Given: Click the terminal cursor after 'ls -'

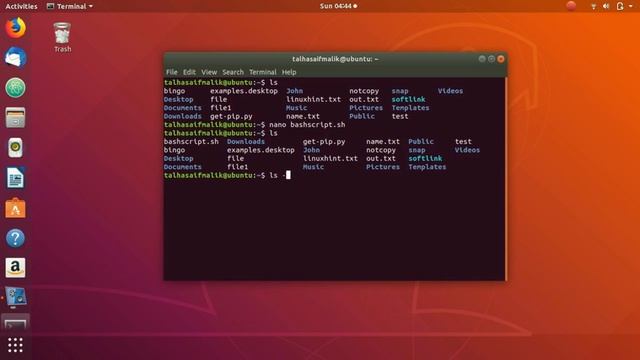Looking at the screenshot, I should 288,175.
